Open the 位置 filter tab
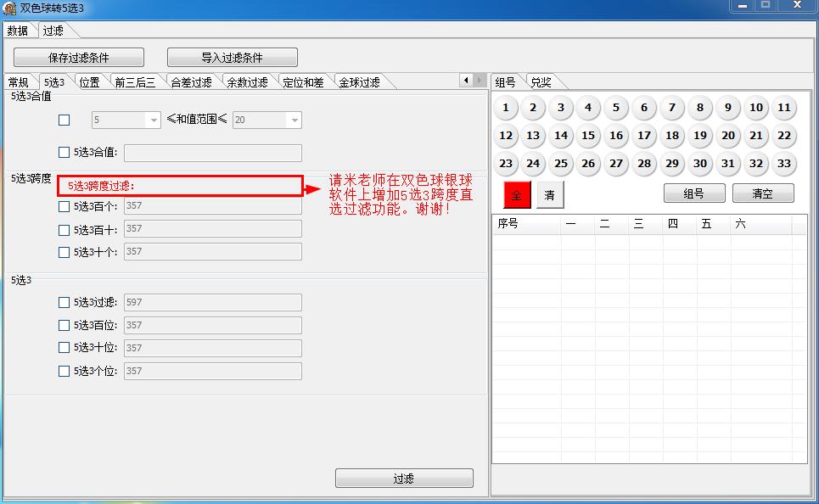The width and height of the screenshot is (819, 504). coord(90,82)
